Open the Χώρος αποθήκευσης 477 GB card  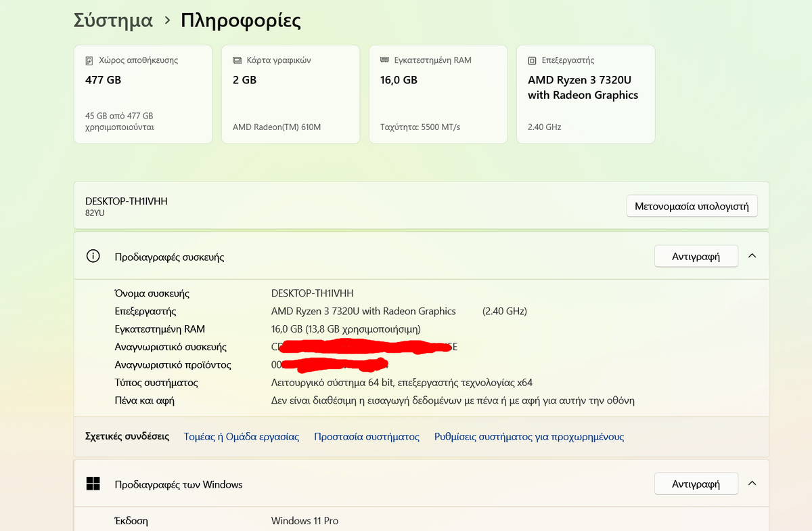[x=143, y=94]
